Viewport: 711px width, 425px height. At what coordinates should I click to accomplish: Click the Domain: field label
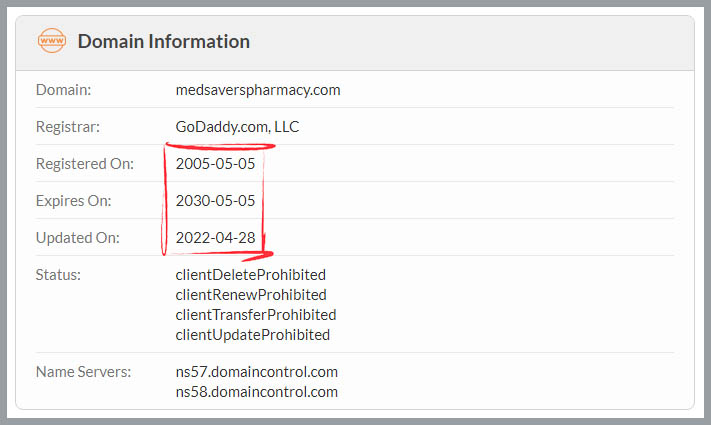tap(63, 90)
